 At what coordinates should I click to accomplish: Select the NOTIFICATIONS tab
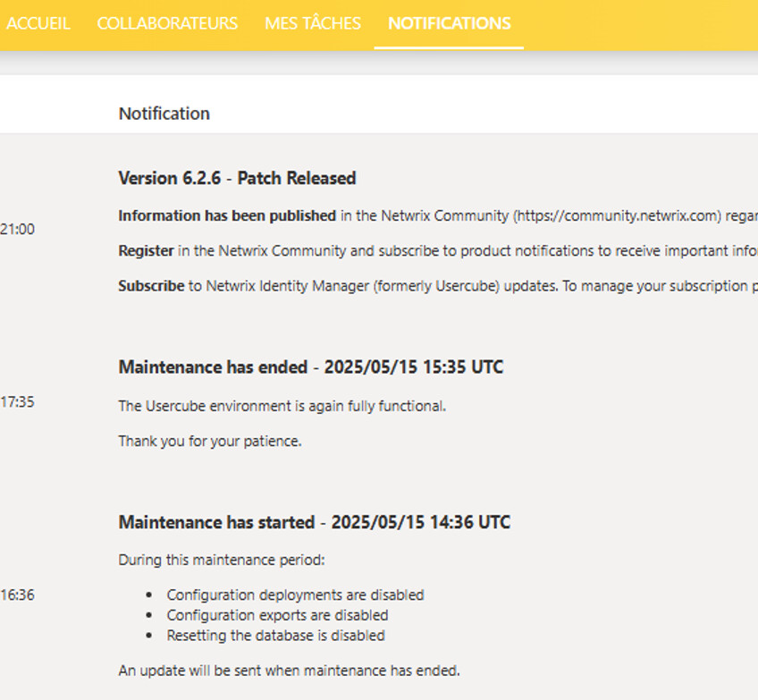coord(449,23)
